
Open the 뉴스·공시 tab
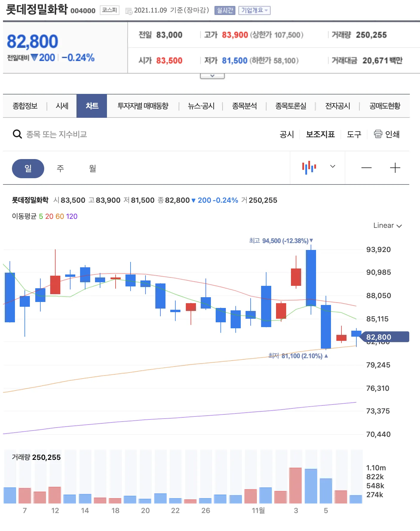[x=201, y=106]
